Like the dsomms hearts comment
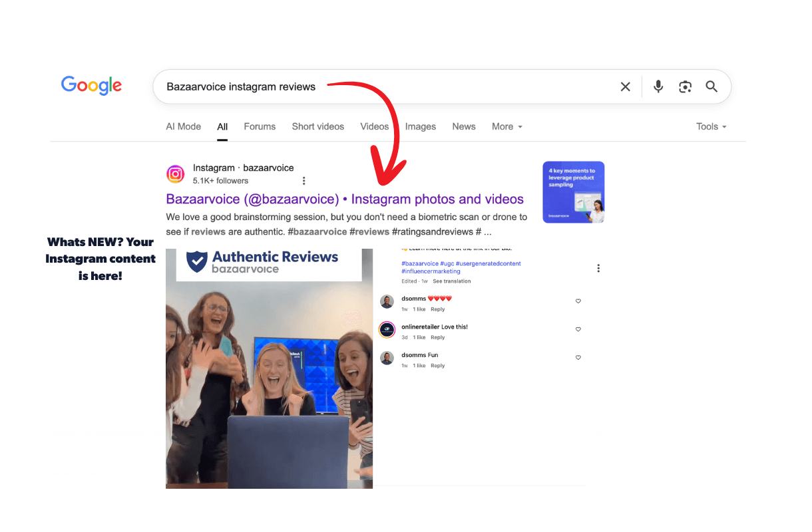Screen dimensions: 812x532 [578, 301]
